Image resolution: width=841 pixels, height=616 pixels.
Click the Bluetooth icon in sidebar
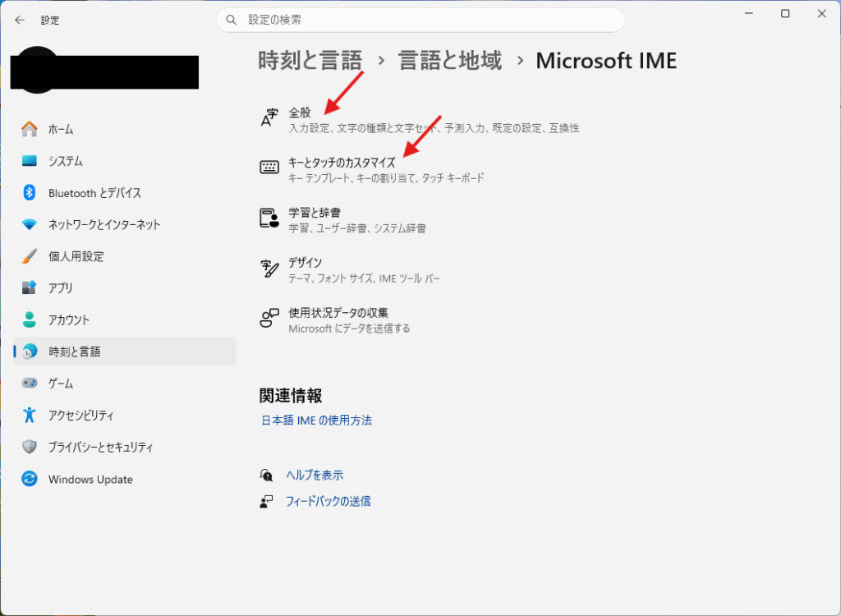pyautogui.click(x=30, y=192)
